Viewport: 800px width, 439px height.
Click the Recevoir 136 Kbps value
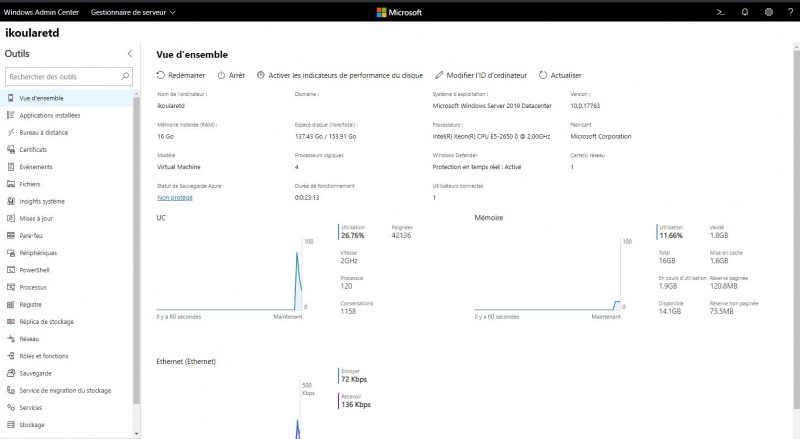(x=356, y=404)
